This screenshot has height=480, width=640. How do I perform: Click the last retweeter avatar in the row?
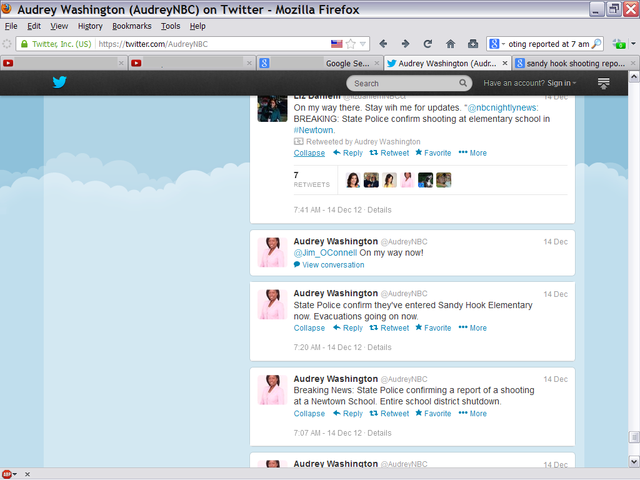point(443,180)
